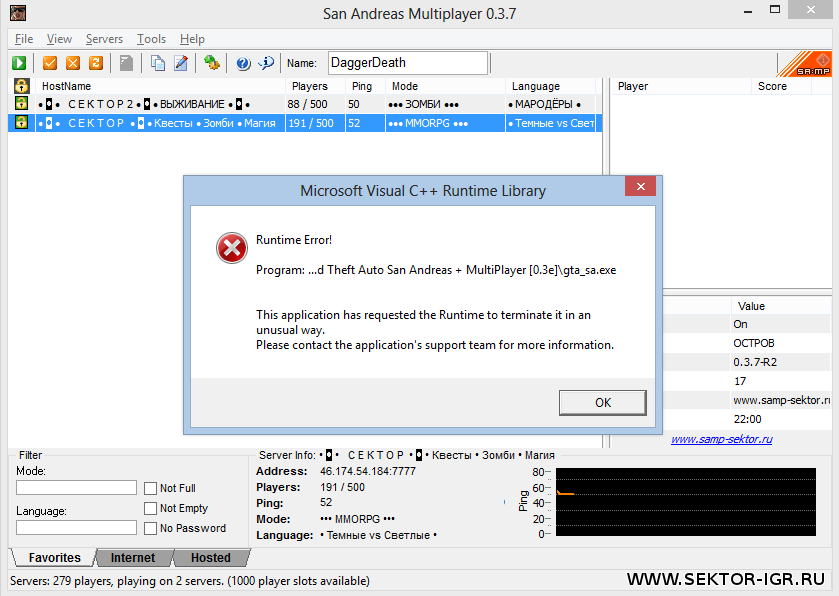Click the ping graph display
This screenshot has height=596, width=839.
[686, 502]
